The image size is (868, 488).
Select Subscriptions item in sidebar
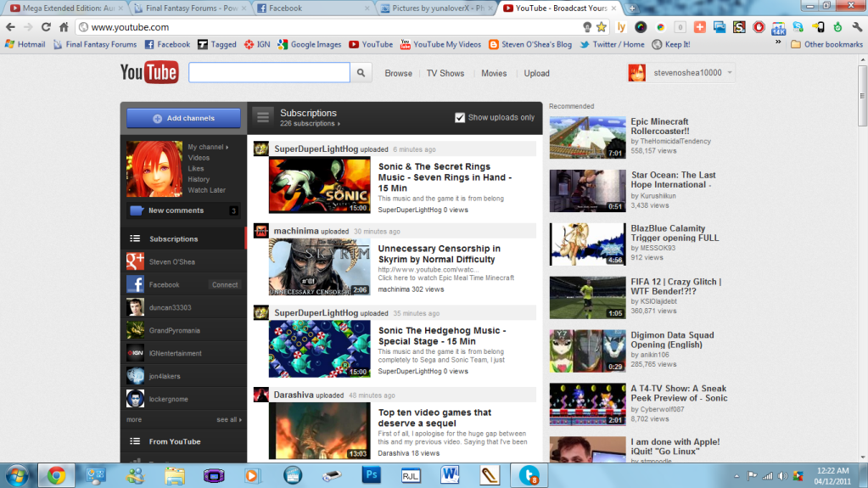[183, 238]
